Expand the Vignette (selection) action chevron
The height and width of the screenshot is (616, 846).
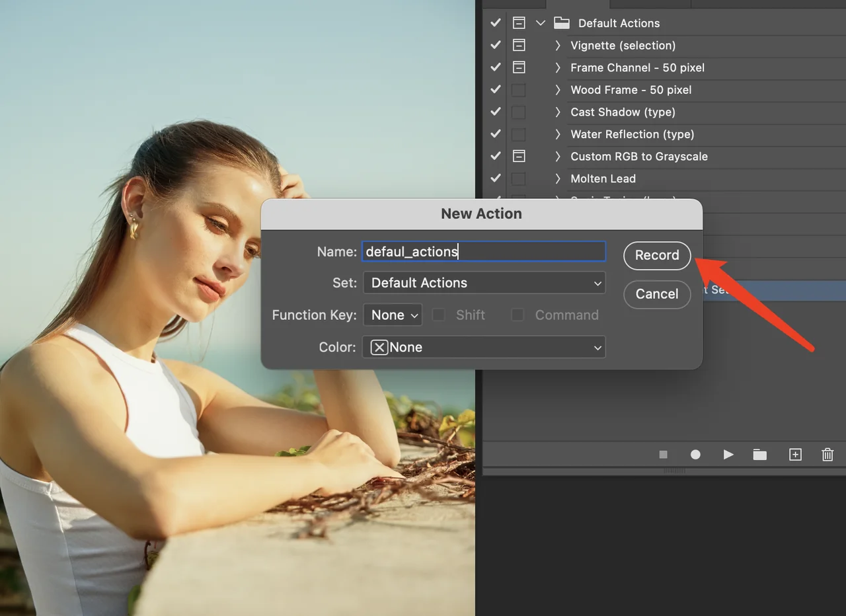tap(557, 46)
